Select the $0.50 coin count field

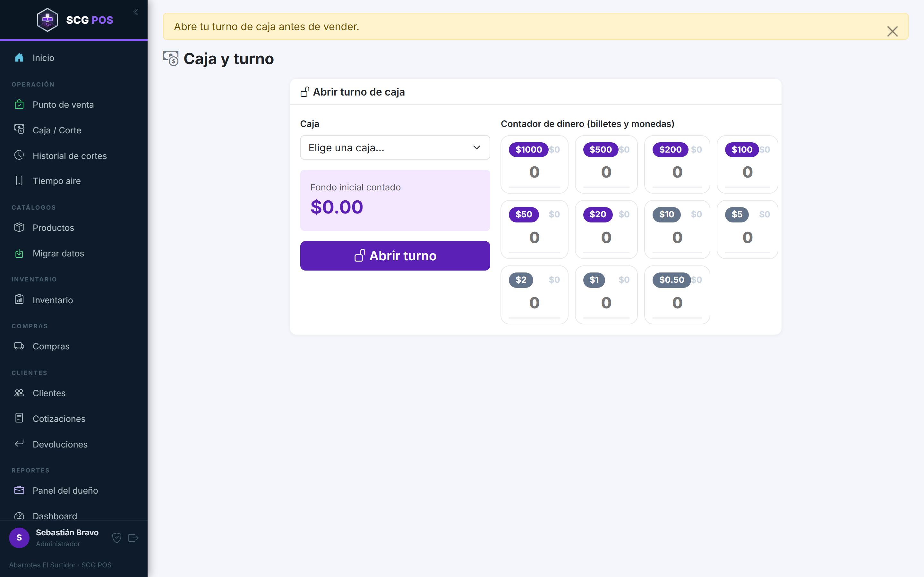[677, 303]
